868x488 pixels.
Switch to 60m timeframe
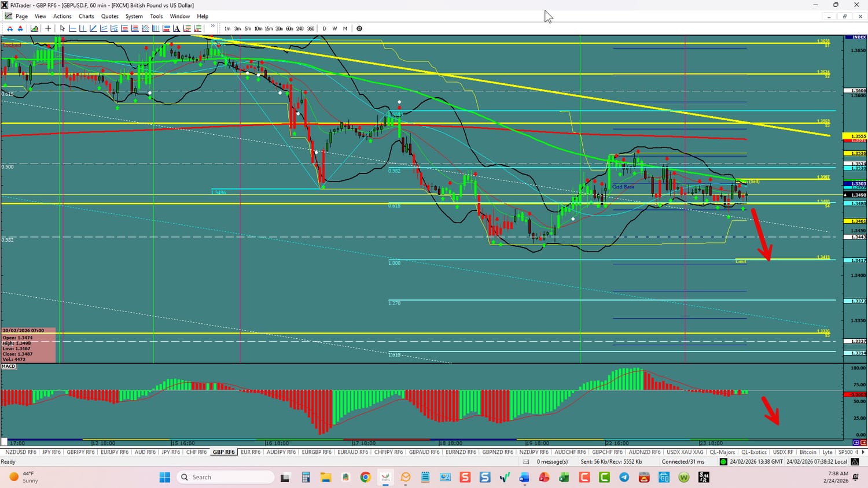(289, 28)
